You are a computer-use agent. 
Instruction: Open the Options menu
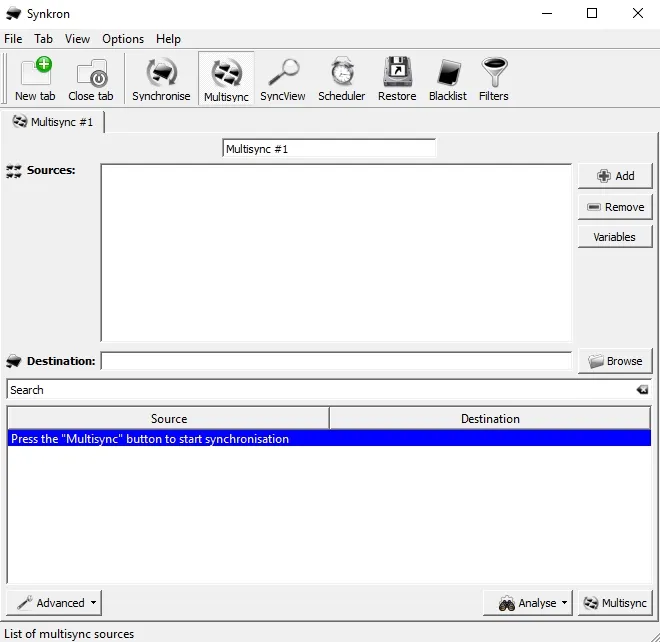pos(123,39)
